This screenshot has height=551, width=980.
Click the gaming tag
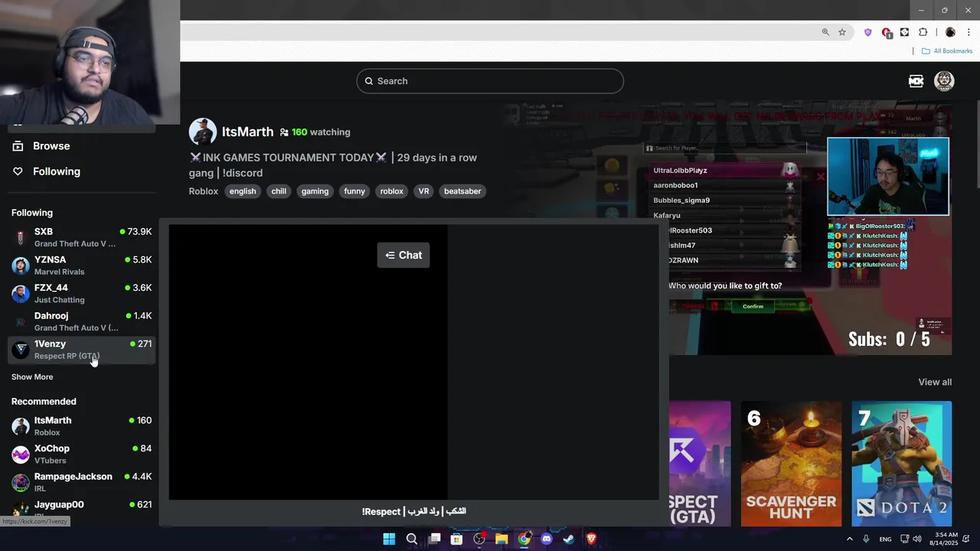(x=315, y=191)
